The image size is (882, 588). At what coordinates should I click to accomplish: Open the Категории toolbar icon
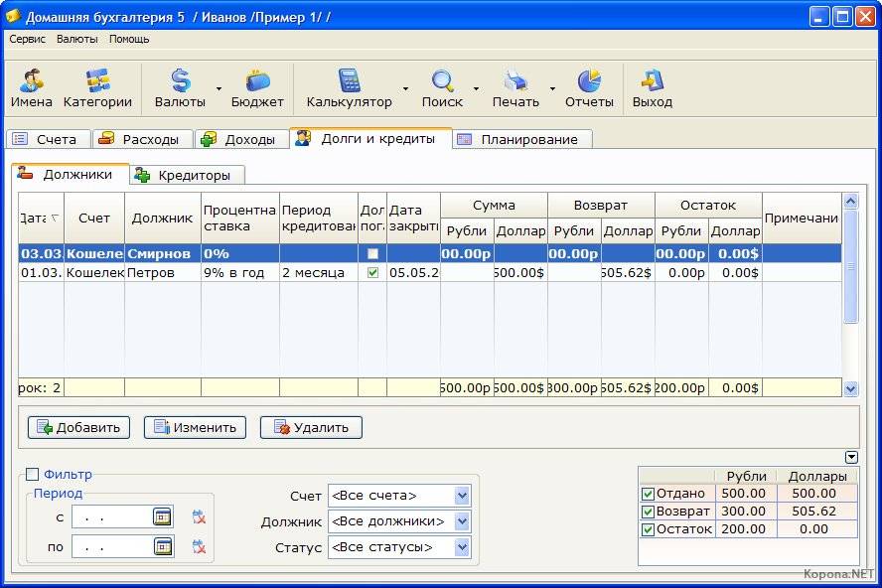pos(98,89)
